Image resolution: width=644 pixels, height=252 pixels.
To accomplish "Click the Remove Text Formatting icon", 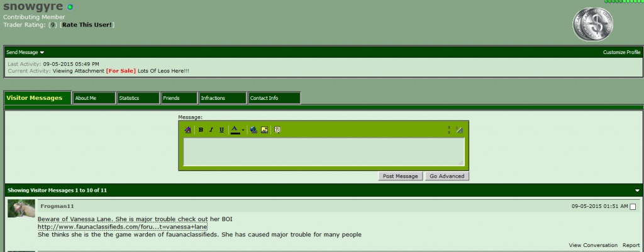I will 187,130.
